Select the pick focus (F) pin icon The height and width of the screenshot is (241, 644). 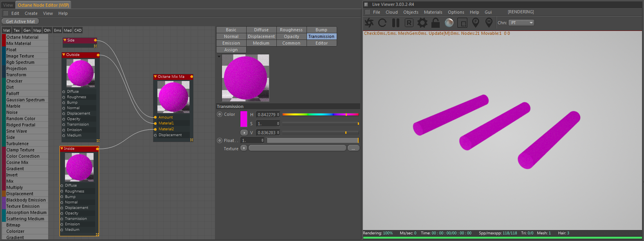click(x=476, y=23)
